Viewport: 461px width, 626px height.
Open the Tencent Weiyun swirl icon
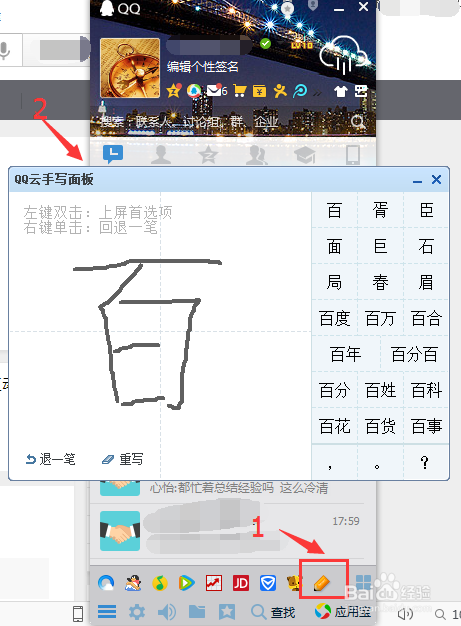pyautogui.click(x=300, y=91)
